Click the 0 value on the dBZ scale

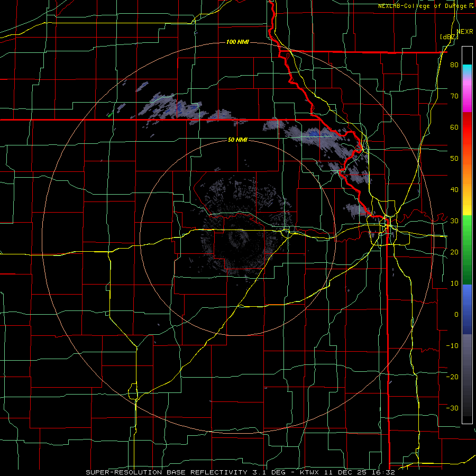pos(456,315)
